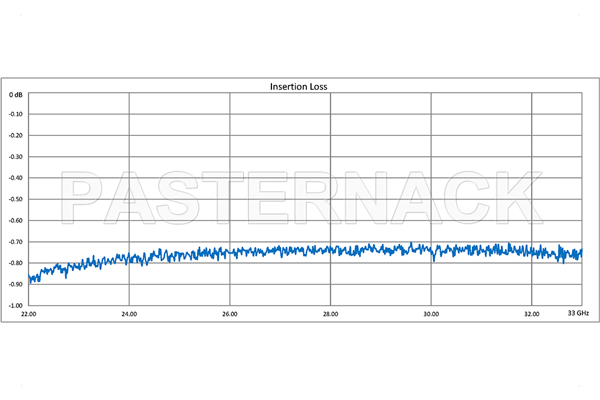Select the -0.80 y-axis tick label

coord(16,263)
